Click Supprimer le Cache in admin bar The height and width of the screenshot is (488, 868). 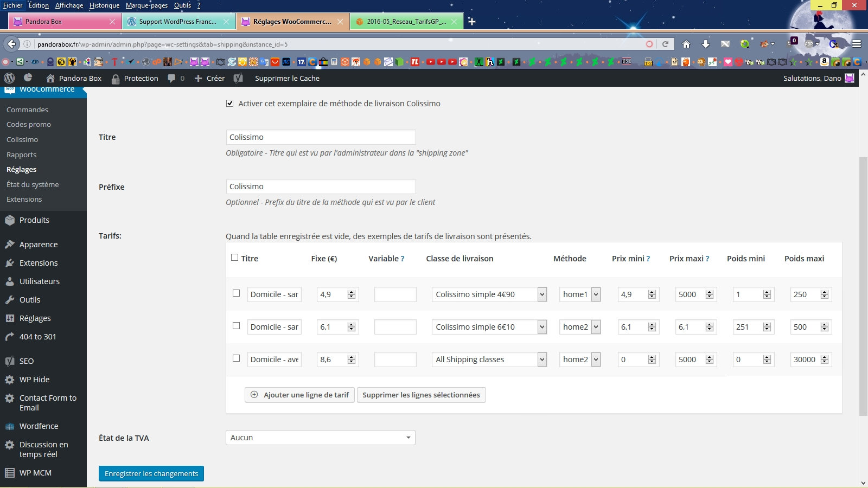(x=287, y=78)
